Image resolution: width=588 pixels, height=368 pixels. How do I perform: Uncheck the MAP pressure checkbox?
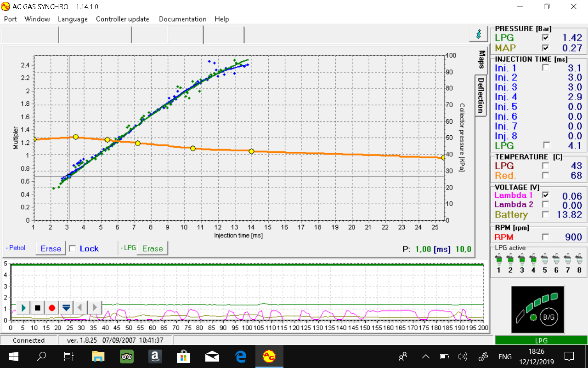pos(545,48)
